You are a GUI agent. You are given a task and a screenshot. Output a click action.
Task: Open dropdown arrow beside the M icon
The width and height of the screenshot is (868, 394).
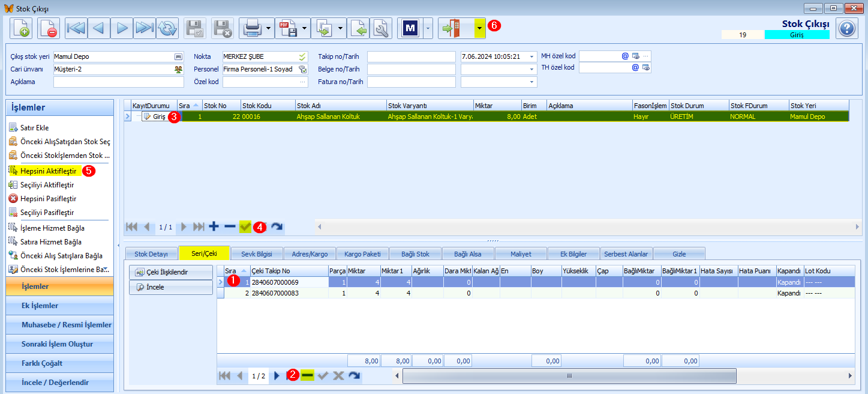point(428,28)
